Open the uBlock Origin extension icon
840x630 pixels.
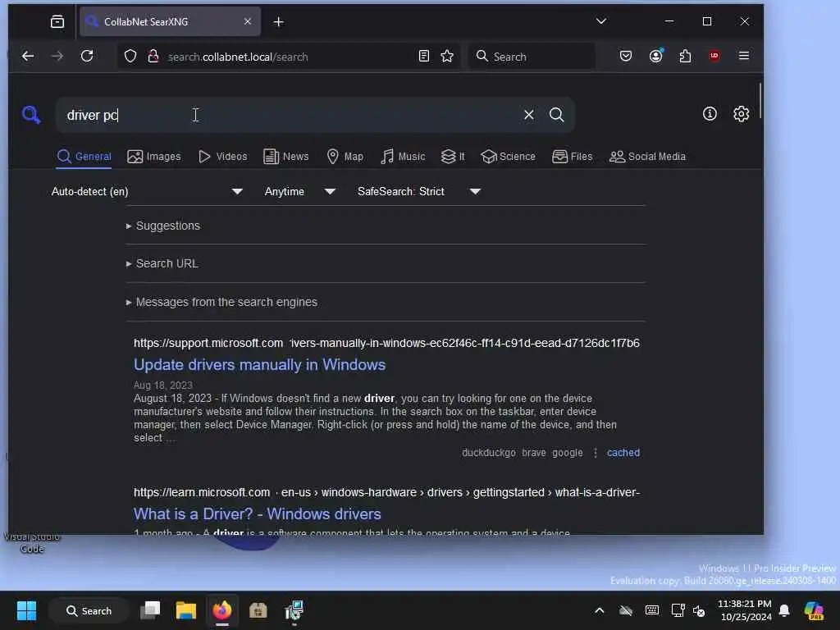click(714, 56)
